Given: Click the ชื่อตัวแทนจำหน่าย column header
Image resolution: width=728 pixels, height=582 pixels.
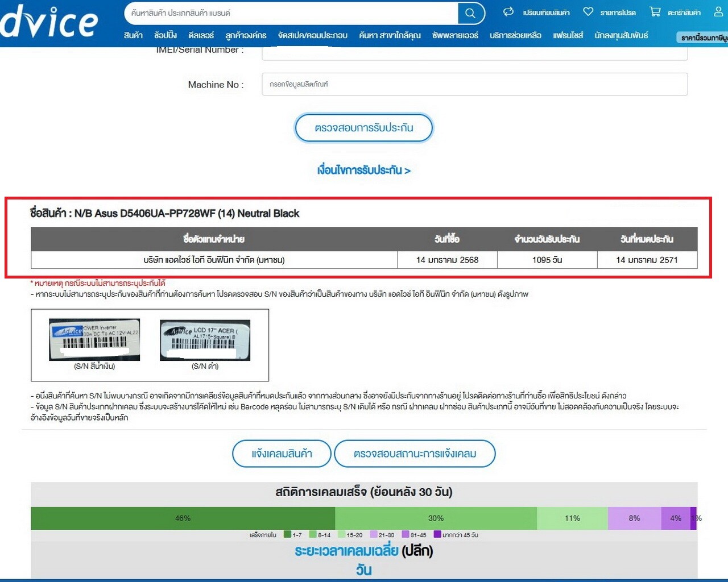Looking at the screenshot, I should point(214,239).
